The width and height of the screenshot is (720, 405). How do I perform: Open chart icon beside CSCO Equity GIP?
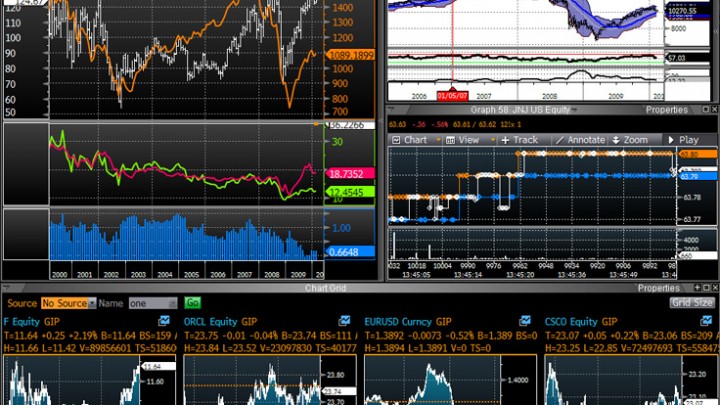click(x=706, y=321)
